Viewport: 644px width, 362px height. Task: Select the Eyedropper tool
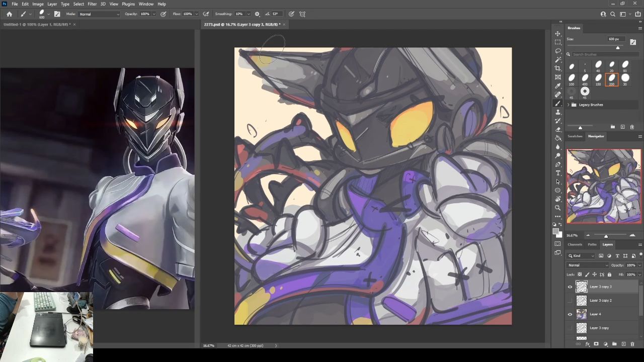pyautogui.click(x=558, y=85)
